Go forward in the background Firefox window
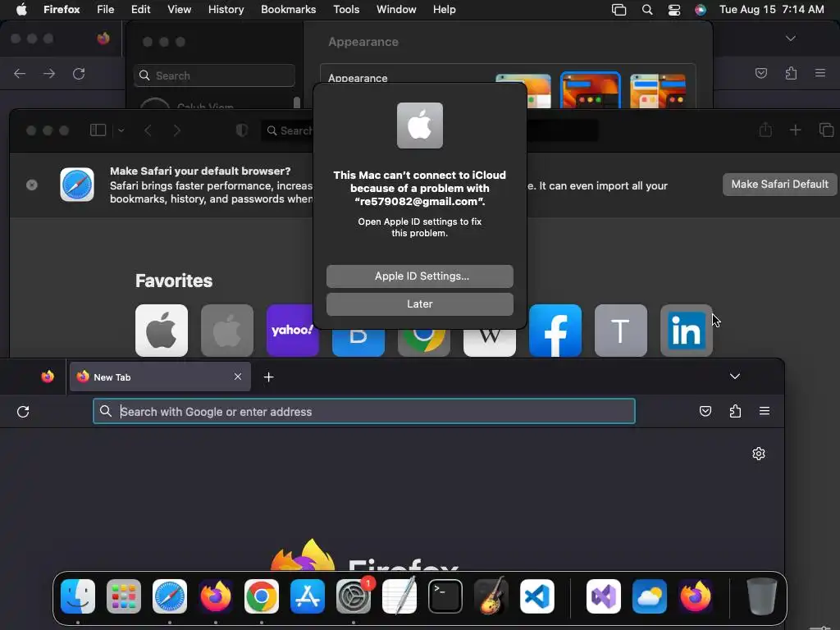The height and width of the screenshot is (630, 840). [49, 73]
